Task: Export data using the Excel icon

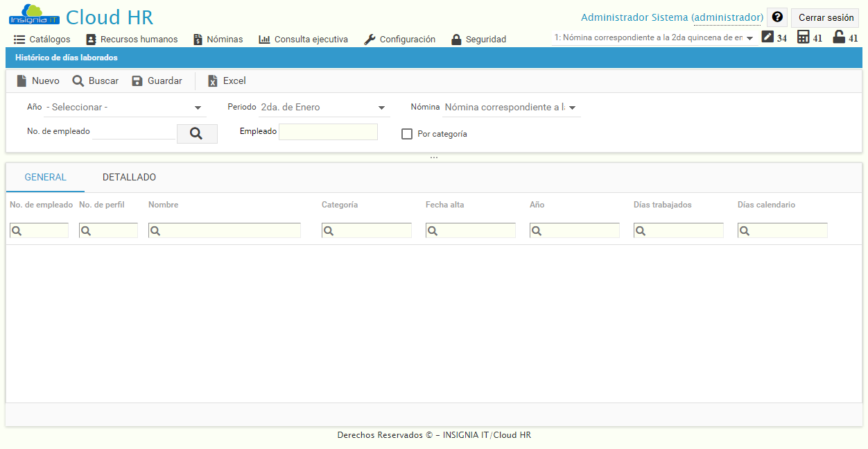Action: pyautogui.click(x=212, y=81)
